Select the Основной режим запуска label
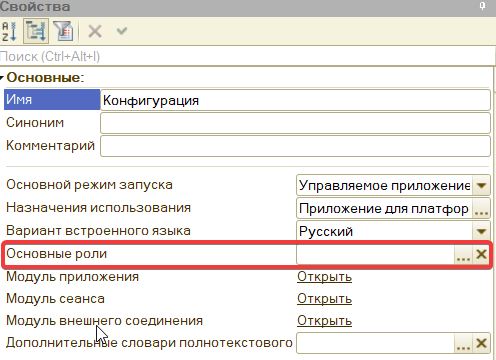The width and height of the screenshot is (496, 360). (89, 185)
